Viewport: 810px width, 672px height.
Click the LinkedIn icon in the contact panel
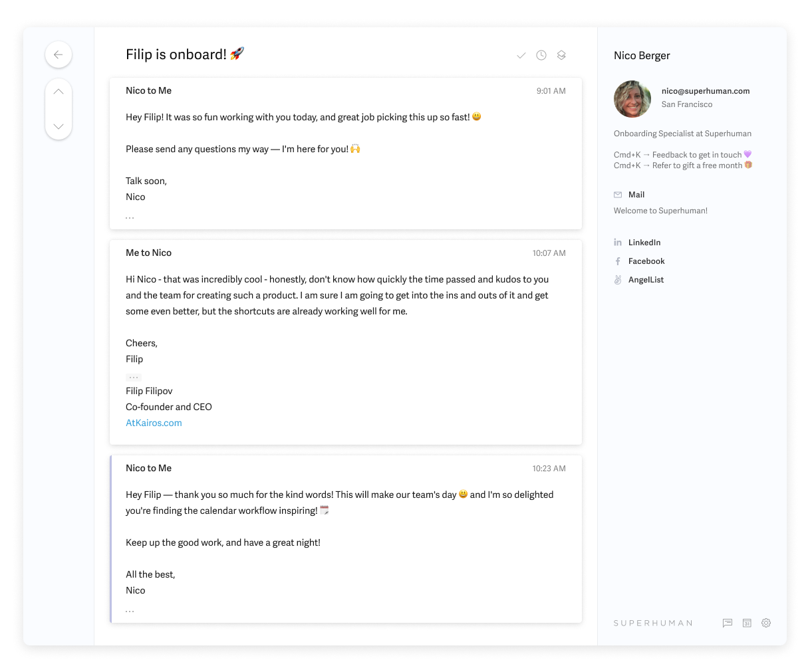tap(618, 243)
